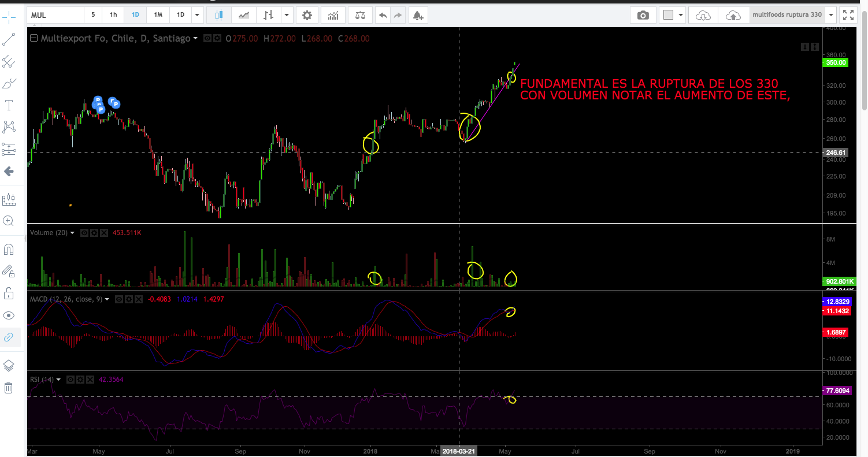The width and height of the screenshot is (868, 457).
Task: Toggle hide all drawing tools eye
Action: point(9,315)
